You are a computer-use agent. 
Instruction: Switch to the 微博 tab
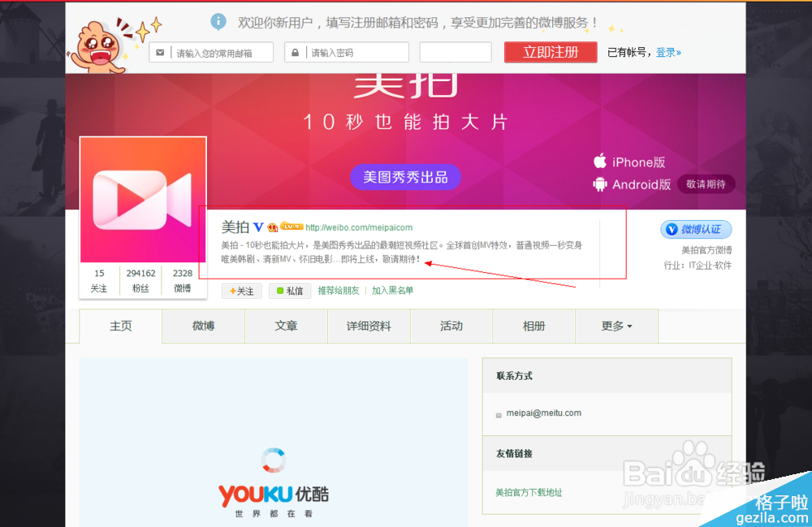coord(203,326)
